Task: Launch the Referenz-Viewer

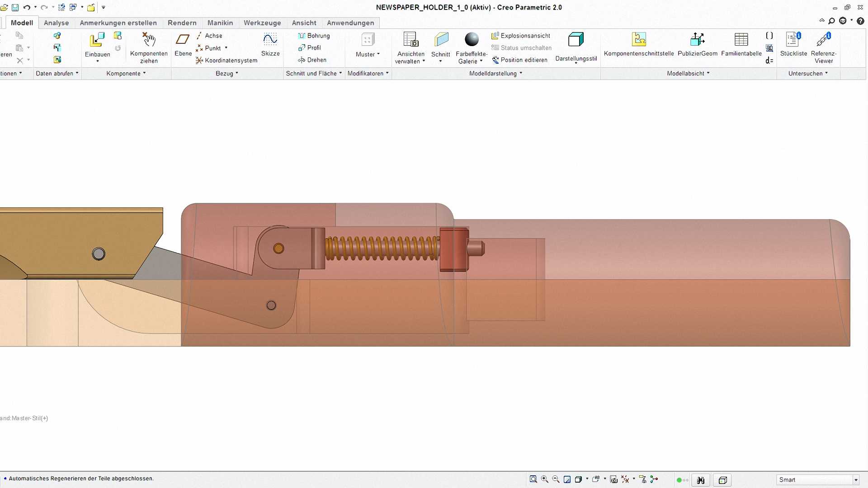Action: [824, 48]
